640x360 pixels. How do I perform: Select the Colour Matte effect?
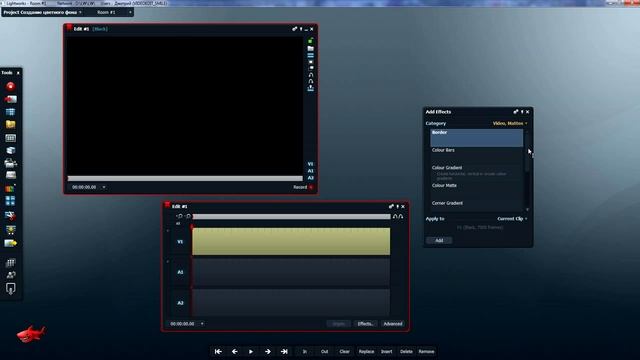tap(476, 191)
